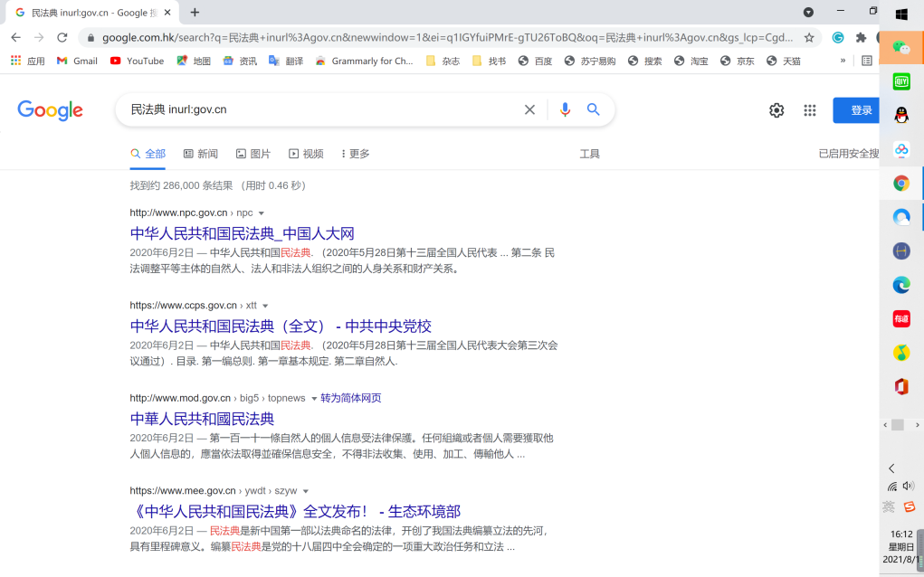Open Chrome from the taskbar
Viewport: 924px width, 577px height.
pos(901,183)
